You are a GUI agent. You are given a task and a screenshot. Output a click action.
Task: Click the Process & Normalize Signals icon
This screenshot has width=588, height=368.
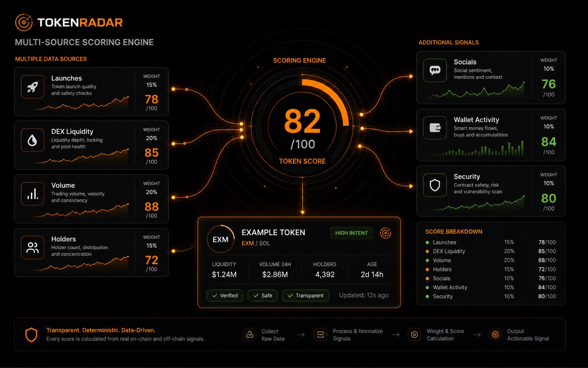click(x=320, y=335)
